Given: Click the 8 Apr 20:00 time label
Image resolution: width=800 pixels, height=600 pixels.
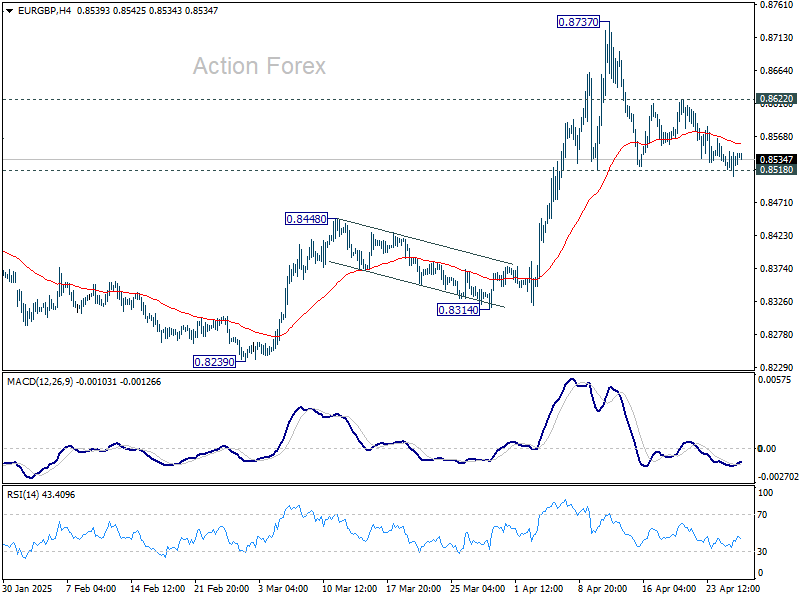Looking at the screenshot, I should 603,589.
